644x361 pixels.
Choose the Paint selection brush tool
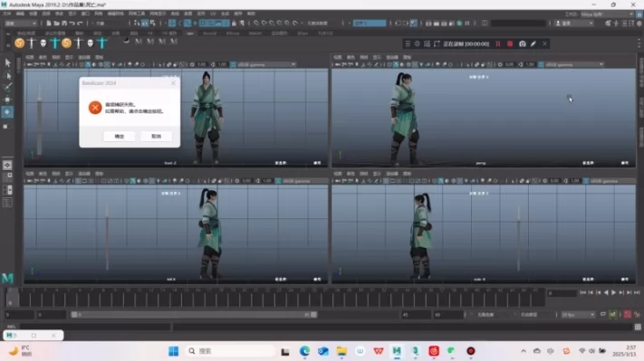(7, 87)
